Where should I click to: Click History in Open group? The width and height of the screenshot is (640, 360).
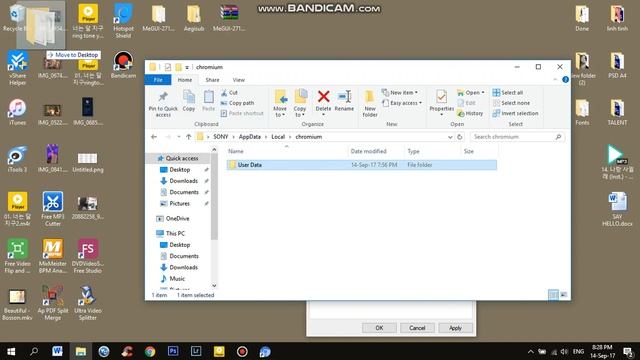470,113
